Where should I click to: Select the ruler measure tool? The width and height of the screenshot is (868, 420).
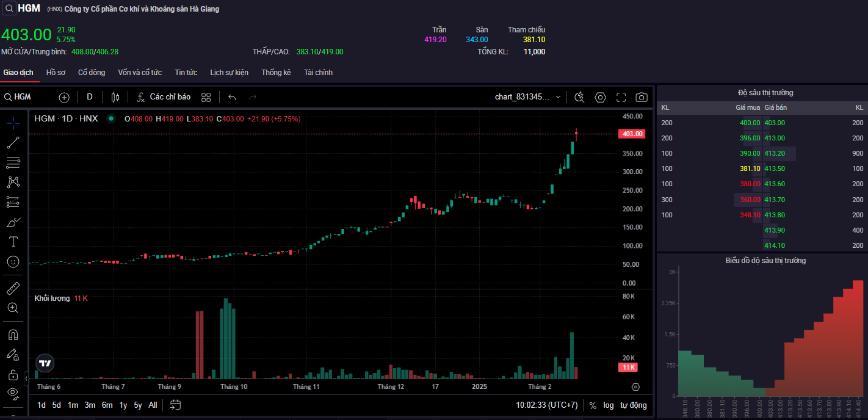click(13, 288)
